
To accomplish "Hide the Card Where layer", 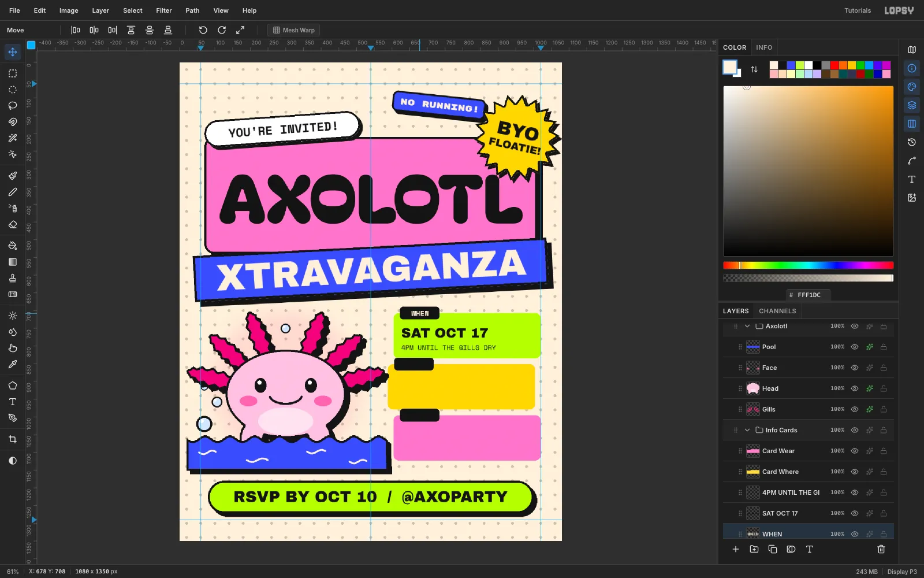I will (x=855, y=472).
